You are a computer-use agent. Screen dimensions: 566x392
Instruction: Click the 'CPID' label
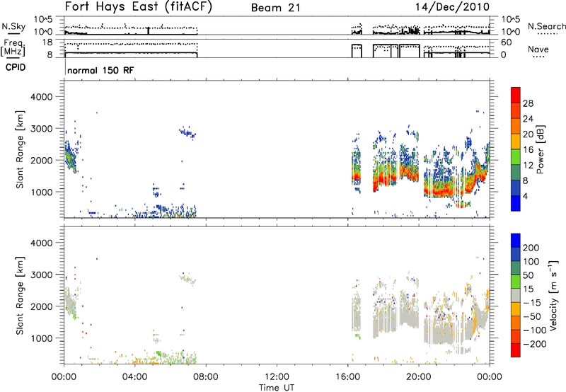point(16,67)
